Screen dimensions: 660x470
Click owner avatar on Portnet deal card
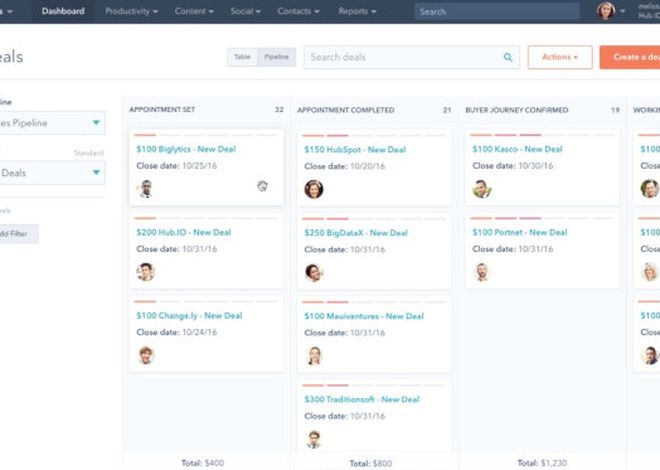482,272
